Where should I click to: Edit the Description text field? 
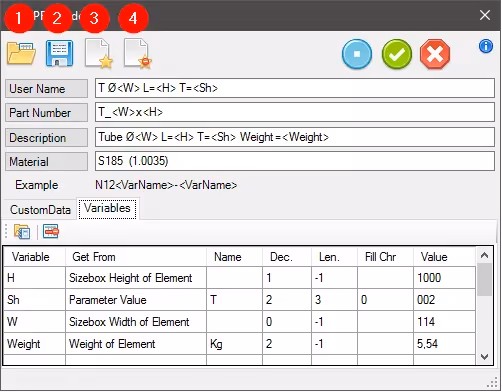click(295, 137)
